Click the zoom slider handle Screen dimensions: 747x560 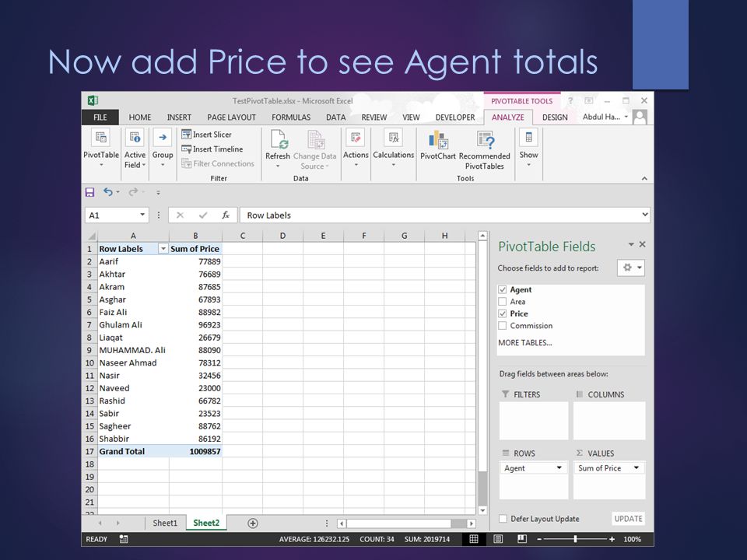pos(576,539)
